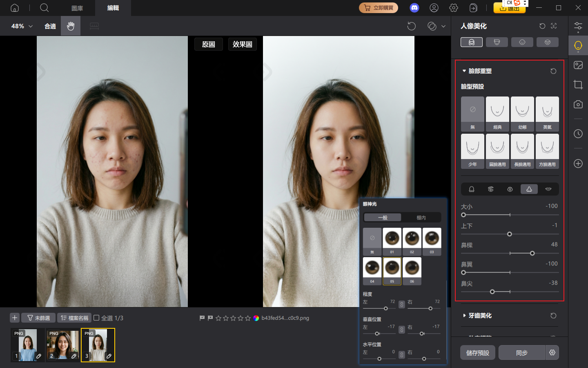Image resolution: width=588 pixels, height=368 pixels.
Task: Select the eyebrow adjustment icon
Action: click(490, 189)
